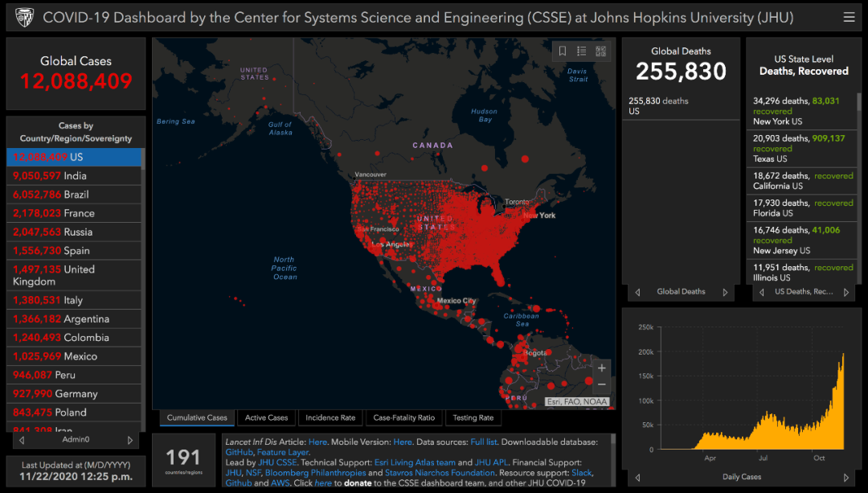Switch to Active Cases tab
The width and height of the screenshot is (868, 493).
click(266, 417)
